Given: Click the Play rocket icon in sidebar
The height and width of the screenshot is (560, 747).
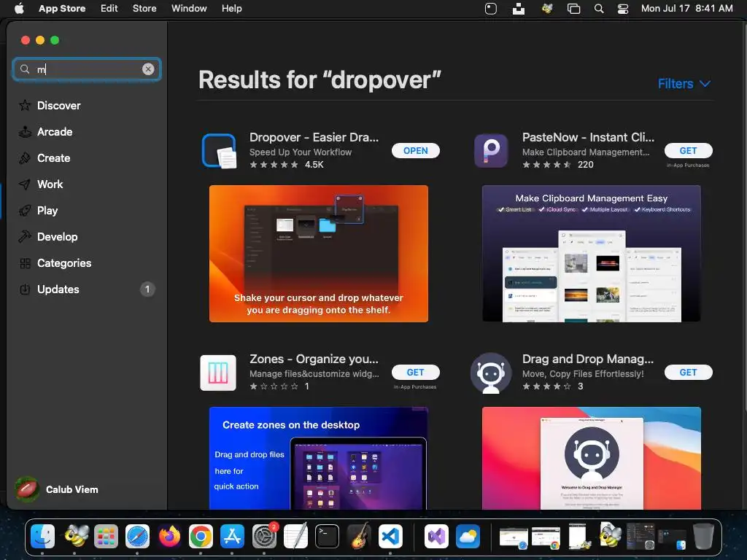Looking at the screenshot, I should tap(25, 211).
